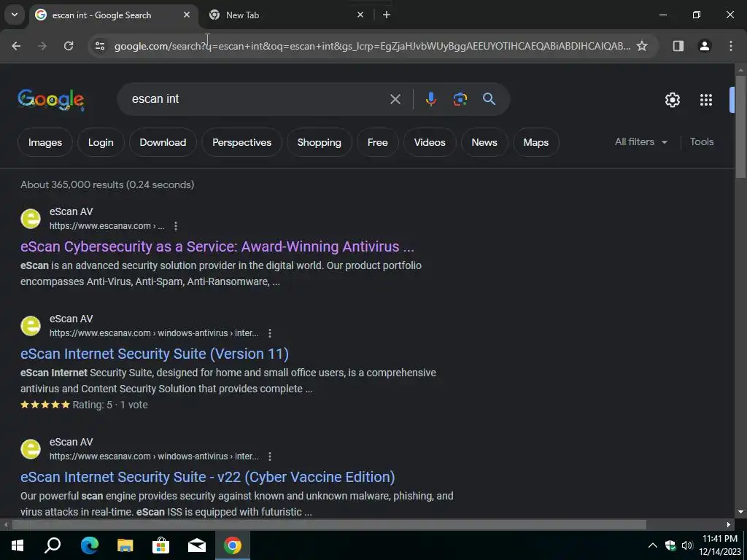The image size is (747, 560).
Task: Filter results by Login
Action: [101, 142]
